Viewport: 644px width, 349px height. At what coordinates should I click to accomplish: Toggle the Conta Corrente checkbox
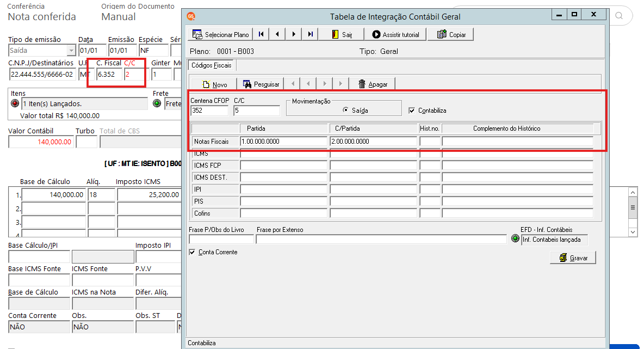coord(192,252)
